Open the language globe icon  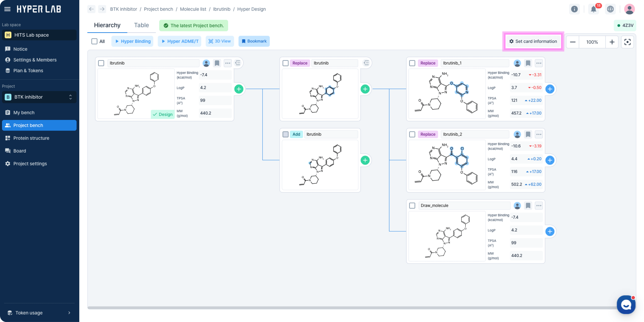pyautogui.click(x=610, y=9)
